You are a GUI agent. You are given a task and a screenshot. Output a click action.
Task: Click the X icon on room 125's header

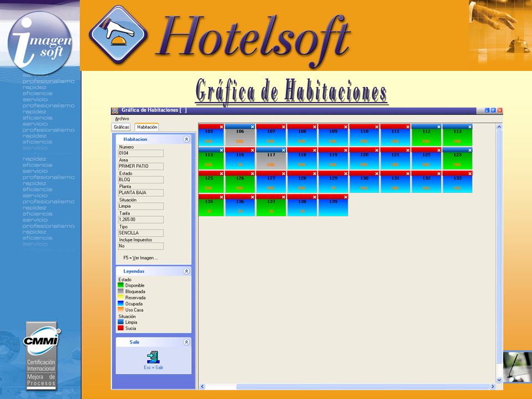pos(221,173)
